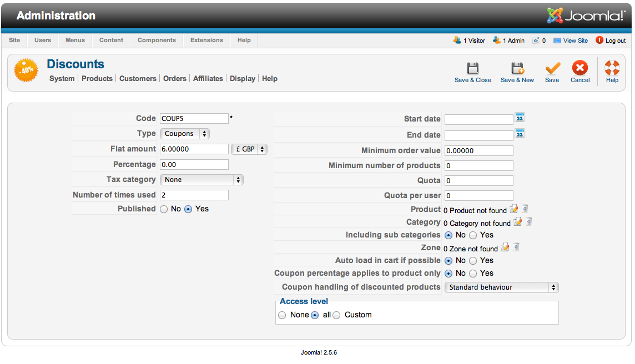Click the Log out link
The height and width of the screenshot is (364, 635).
[615, 41]
